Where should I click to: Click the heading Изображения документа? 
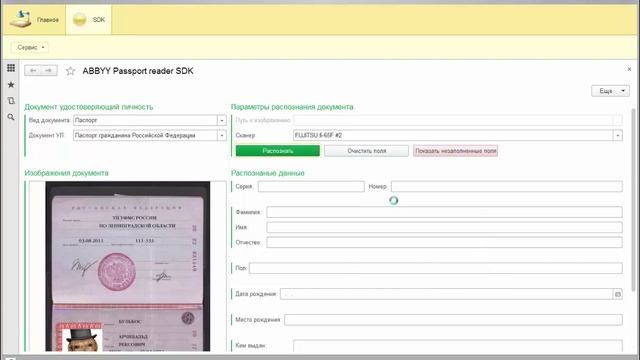[67, 173]
